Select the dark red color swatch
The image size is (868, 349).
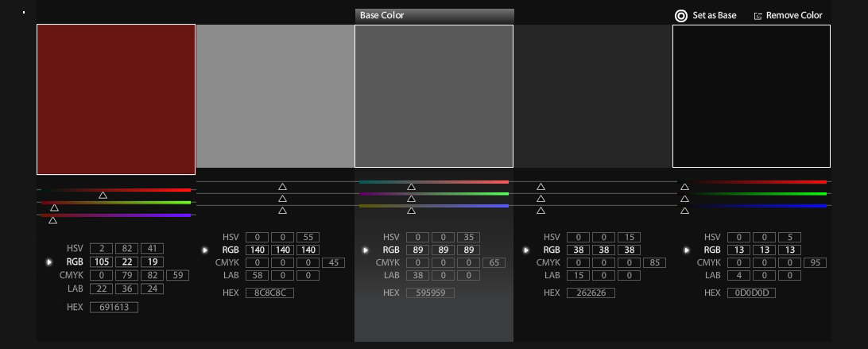tap(116, 99)
